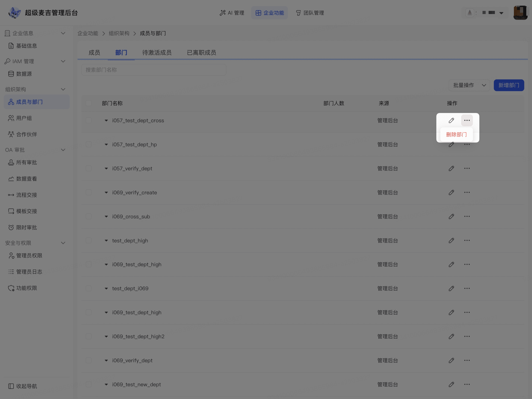Check the box for i057_test_dept_hp
Image resolution: width=532 pixels, height=399 pixels.
tap(88, 144)
